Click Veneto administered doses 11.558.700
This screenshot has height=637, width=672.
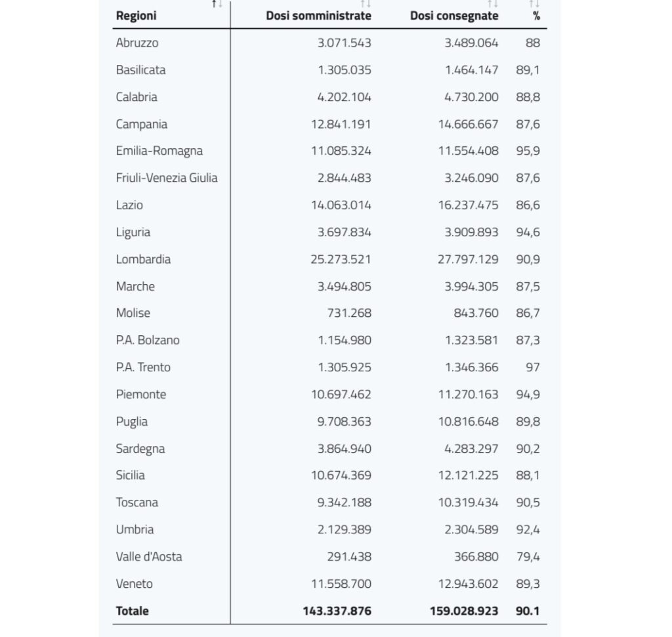[341, 584]
